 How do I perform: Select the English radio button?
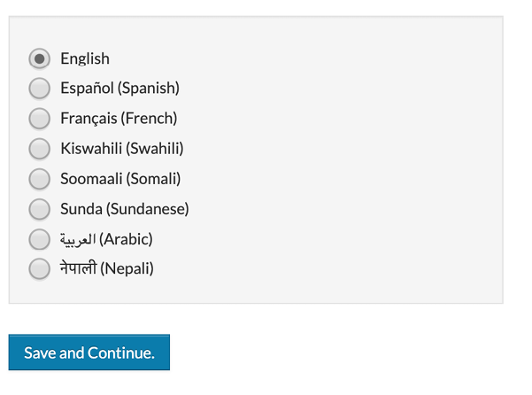[39, 58]
